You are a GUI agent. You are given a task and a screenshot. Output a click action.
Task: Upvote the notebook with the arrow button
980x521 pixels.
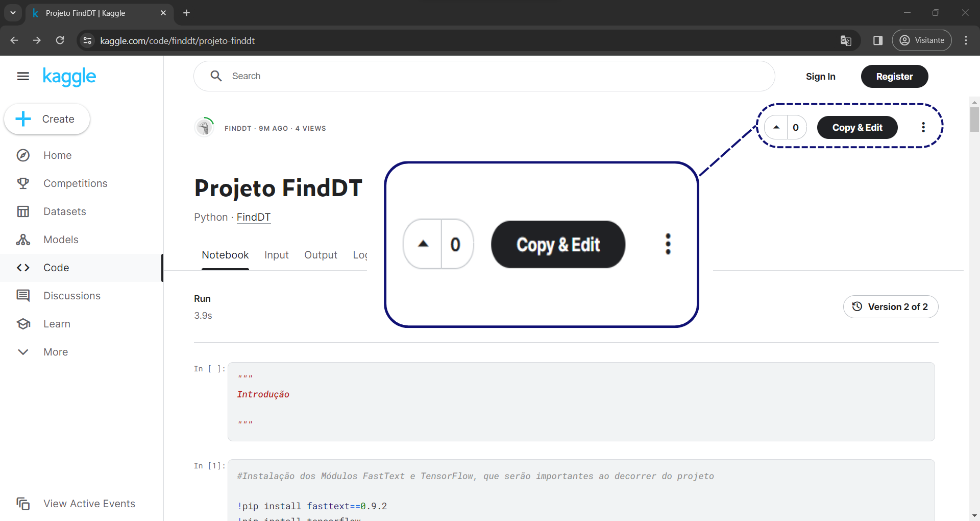click(x=776, y=128)
